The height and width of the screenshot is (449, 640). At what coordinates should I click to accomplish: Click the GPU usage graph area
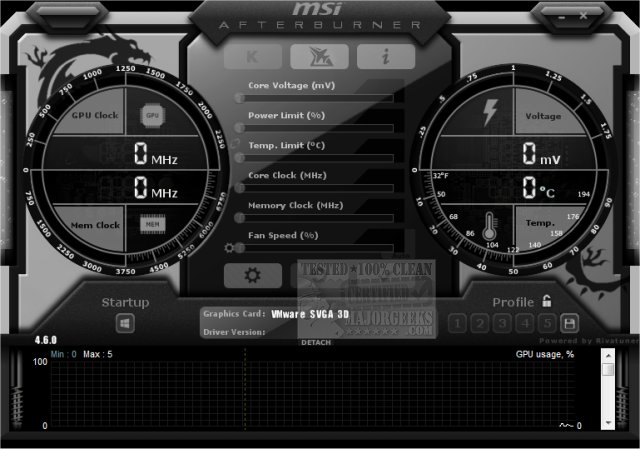pyautogui.click(x=312, y=394)
